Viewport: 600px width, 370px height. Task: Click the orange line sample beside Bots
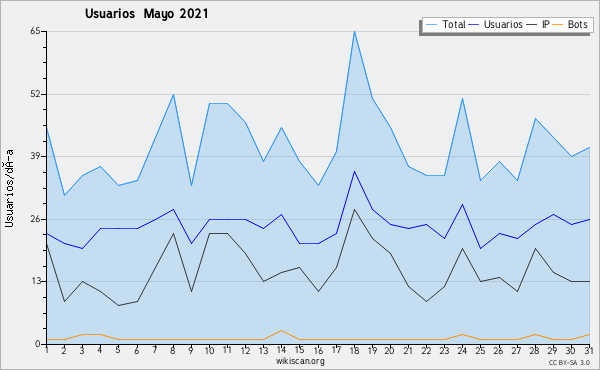(x=558, y=25)
